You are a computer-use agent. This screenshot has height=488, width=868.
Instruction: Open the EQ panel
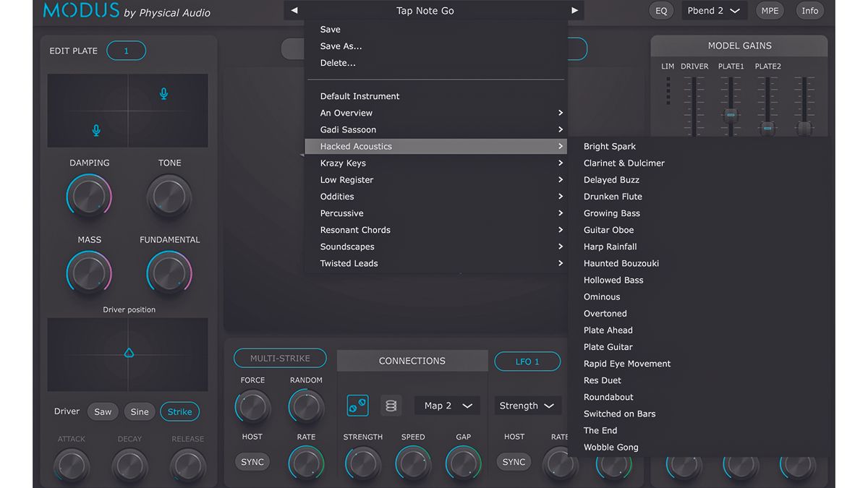click(x=661, y=10)
